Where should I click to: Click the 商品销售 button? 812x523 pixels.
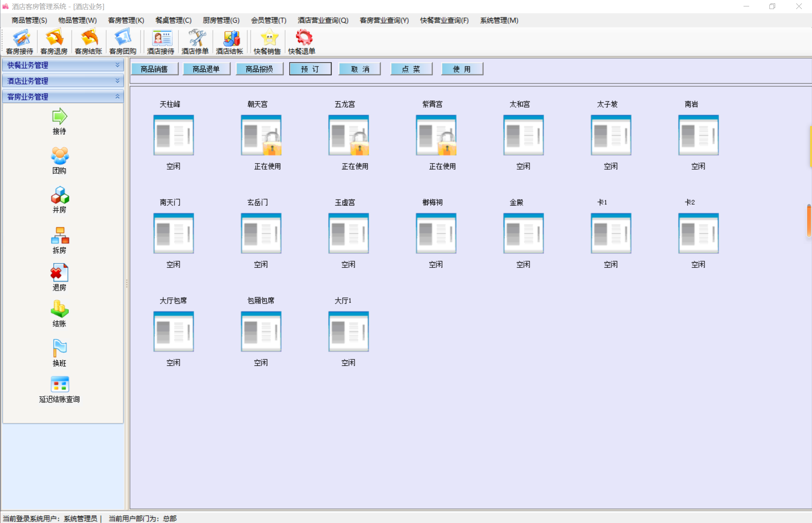tap(154, 69)
